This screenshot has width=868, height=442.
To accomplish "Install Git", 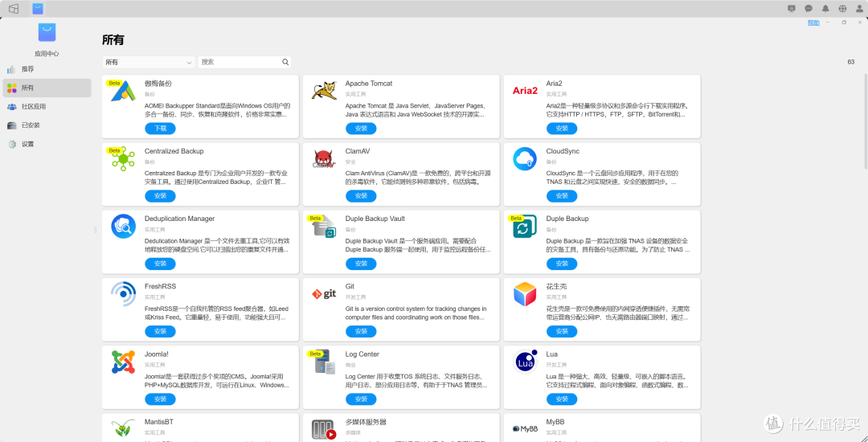I will coord(361,331).
